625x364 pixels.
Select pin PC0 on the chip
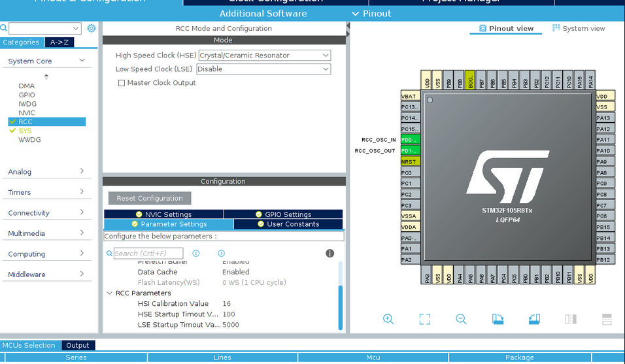(410, 173)
